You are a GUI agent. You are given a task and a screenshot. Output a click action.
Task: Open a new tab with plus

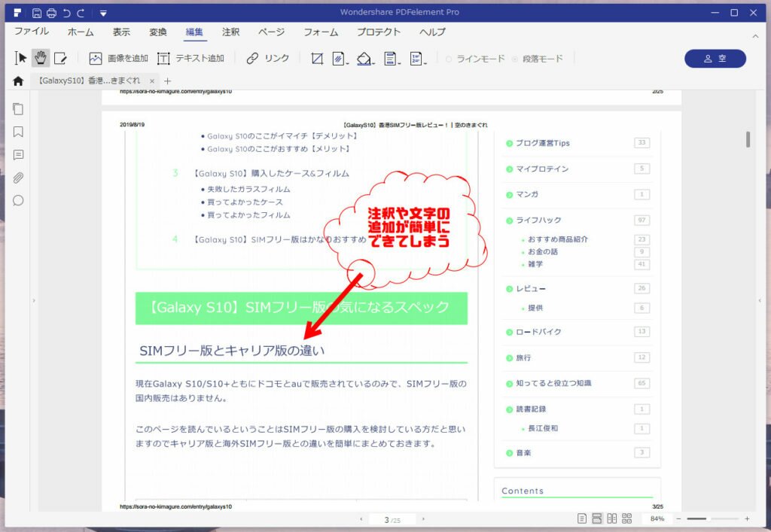[168, 81]
